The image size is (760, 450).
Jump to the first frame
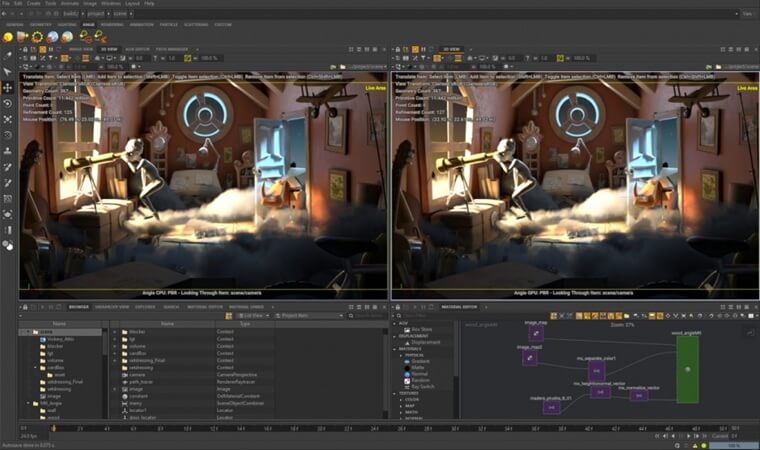tap(658, 436)
